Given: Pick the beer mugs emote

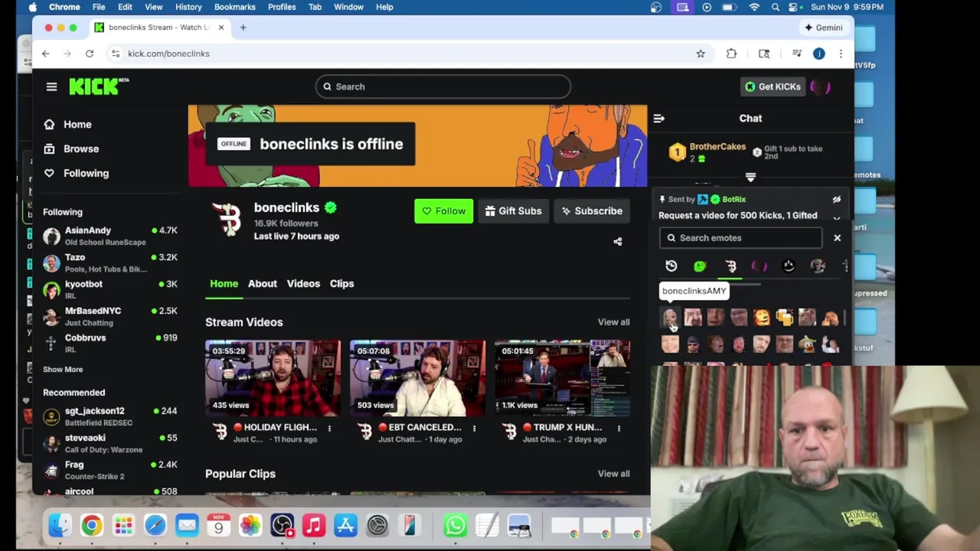Looking at the screenshot, I should 784,318.
